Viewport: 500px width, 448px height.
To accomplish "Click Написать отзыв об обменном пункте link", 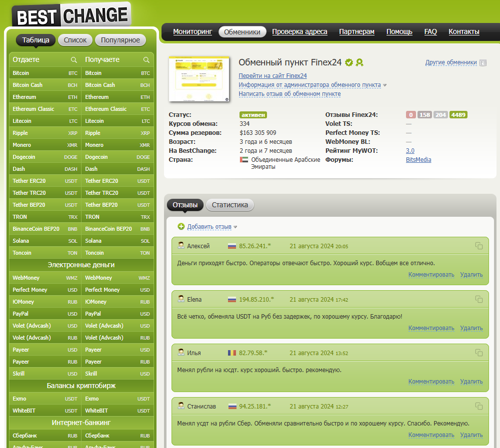I will 289,94.
